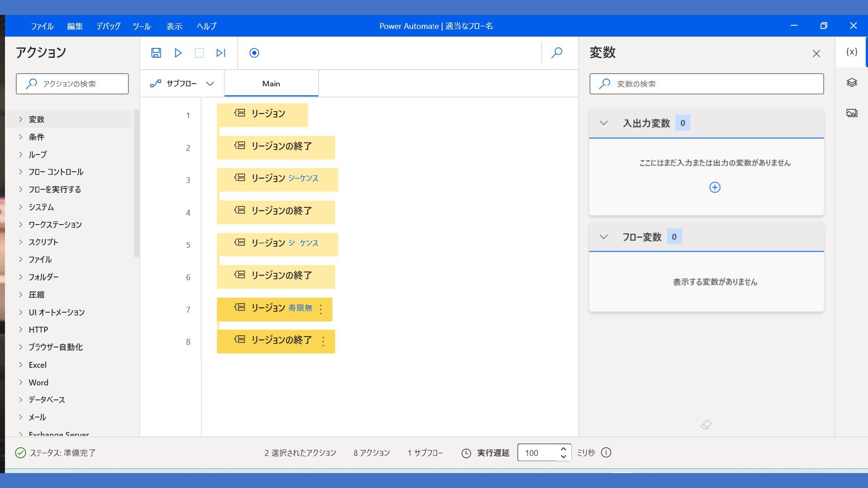Click the execution delay info icon

(606, 452)
